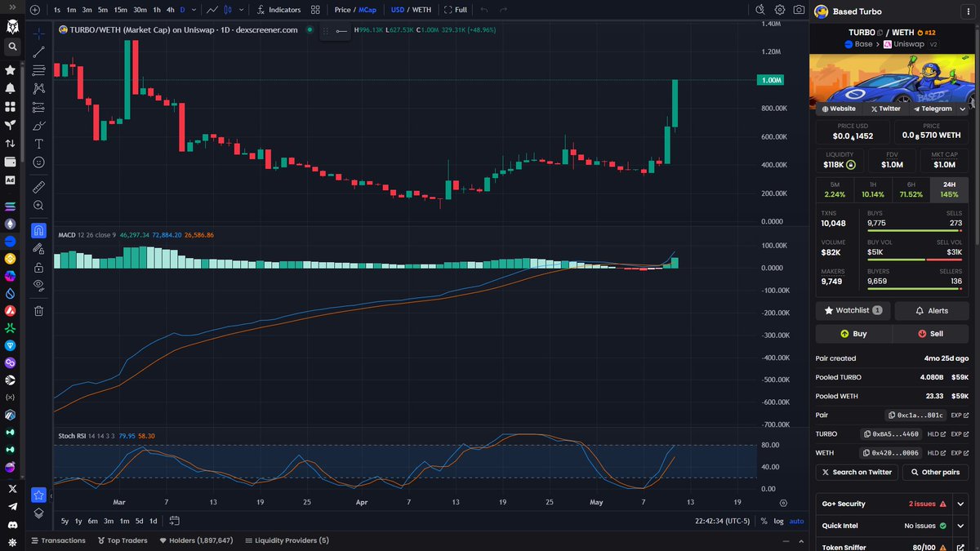Select the text annotation tool
The image size is (980, 551).
click(x=38, y=144)
